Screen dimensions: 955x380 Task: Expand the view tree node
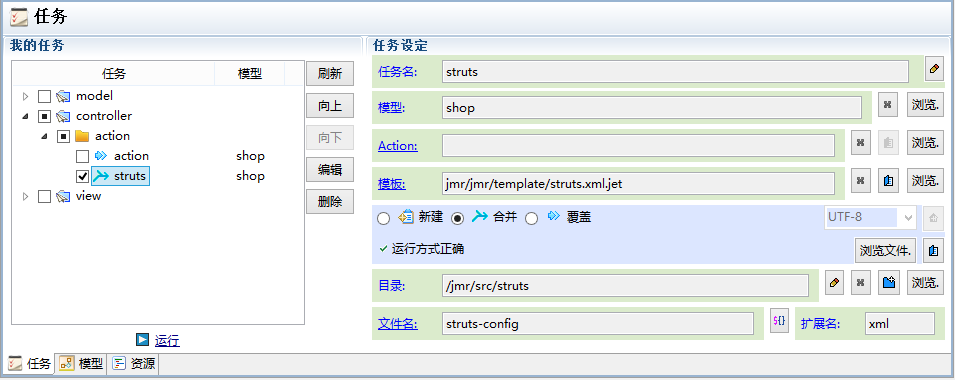[26, 196]
